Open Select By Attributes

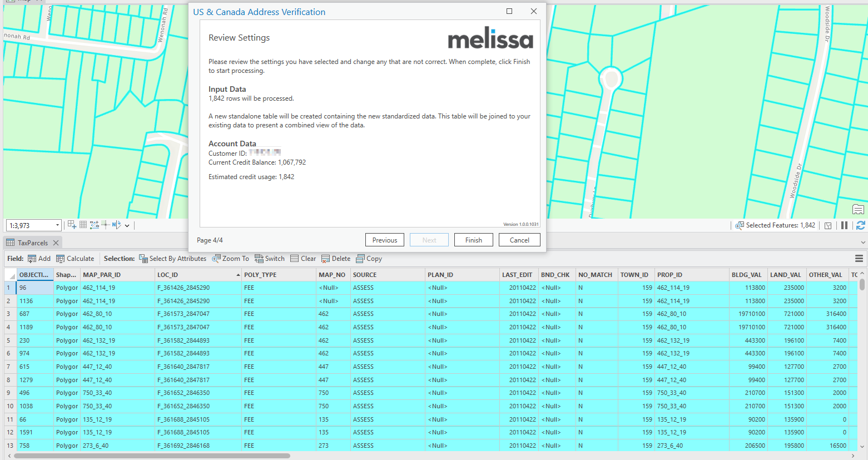coord(173,258)
